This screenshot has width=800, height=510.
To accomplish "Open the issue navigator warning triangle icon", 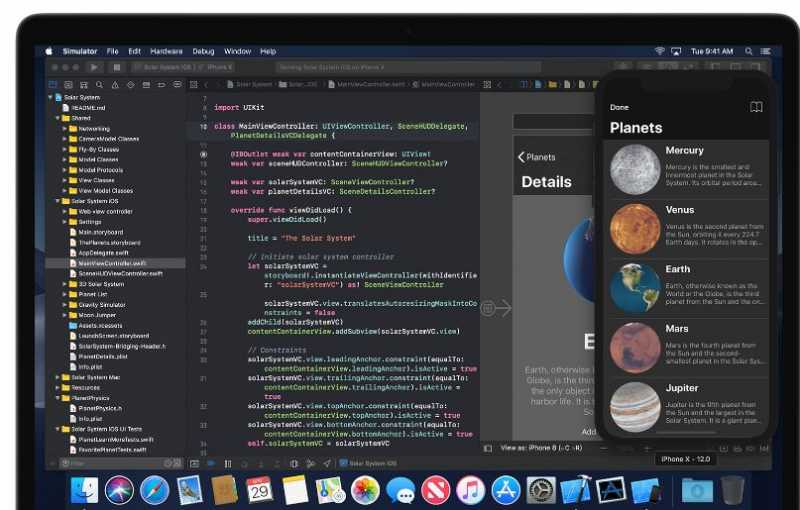I will (115, 85).
